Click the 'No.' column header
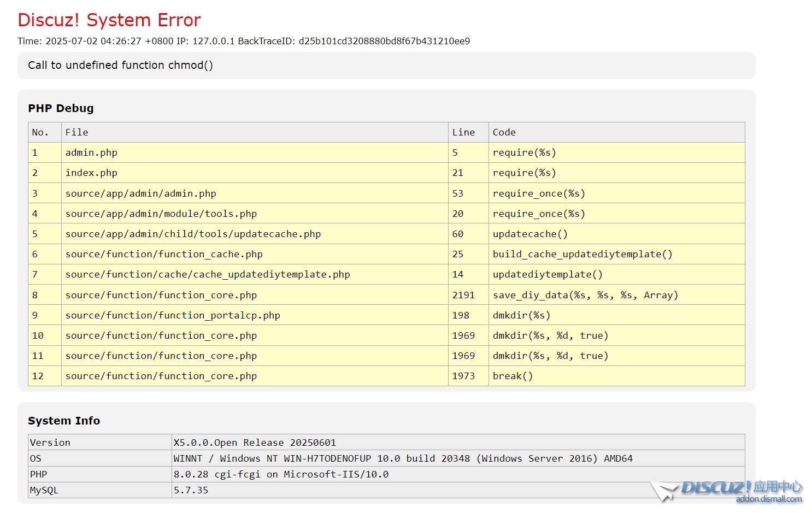The width and height of the screenshot is (812, 513). [x=45, y=132]
